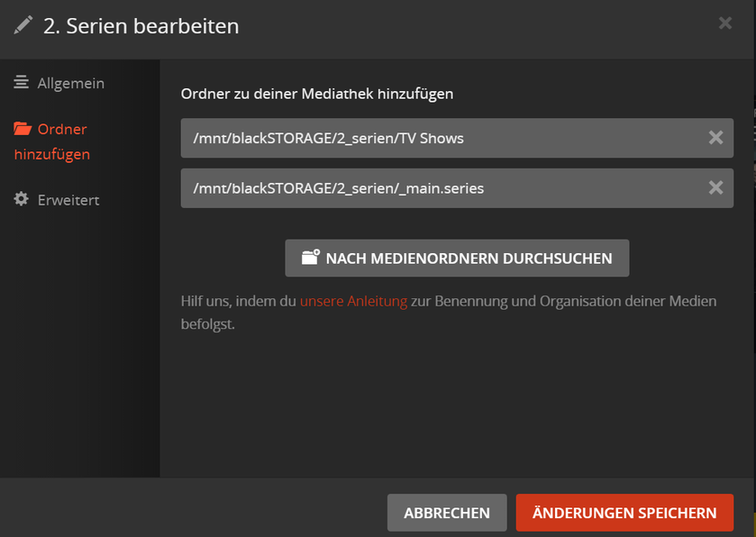Click the open folder icon beside Ordner
Screen dimensions: 756x537
pyautogui.click(x=23, y=129)
